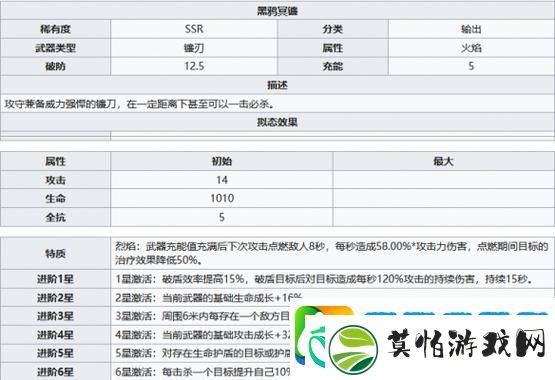Click the 1星激活 effect description

324,279
